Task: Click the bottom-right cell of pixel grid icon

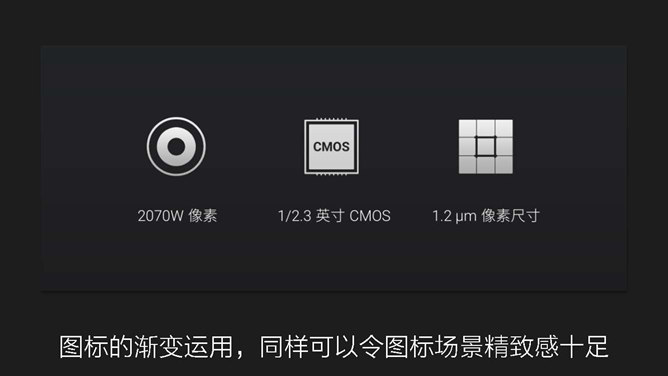Action: pyautogui.click(x=504, y=165)
